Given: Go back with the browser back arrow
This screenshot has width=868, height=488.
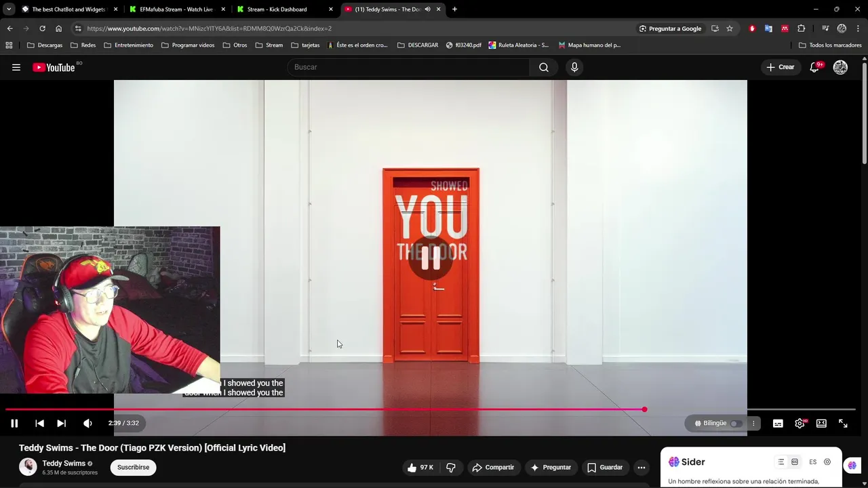Looking at the screenshot, I should click(9, 28).
